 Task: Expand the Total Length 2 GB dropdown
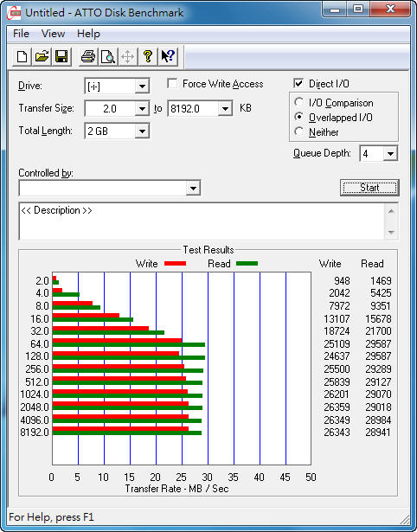[x=142, y=131]
